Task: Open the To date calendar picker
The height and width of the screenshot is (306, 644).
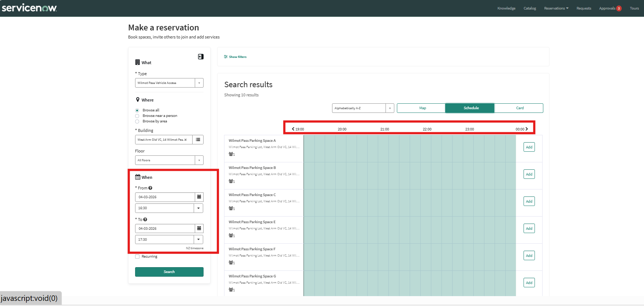Action: (x=199, y=229)
